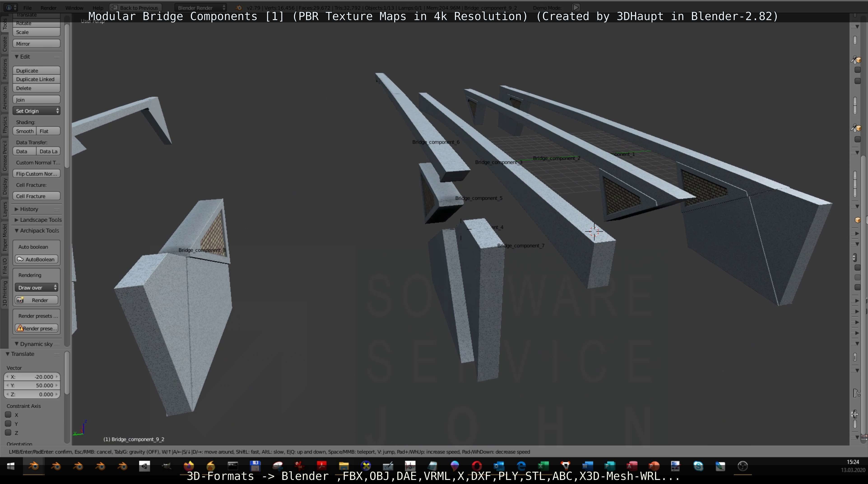Viewport: 868px width, 484px height.
Task: Open Firefox from the taskbar
Action: click(x=189, y=466)
